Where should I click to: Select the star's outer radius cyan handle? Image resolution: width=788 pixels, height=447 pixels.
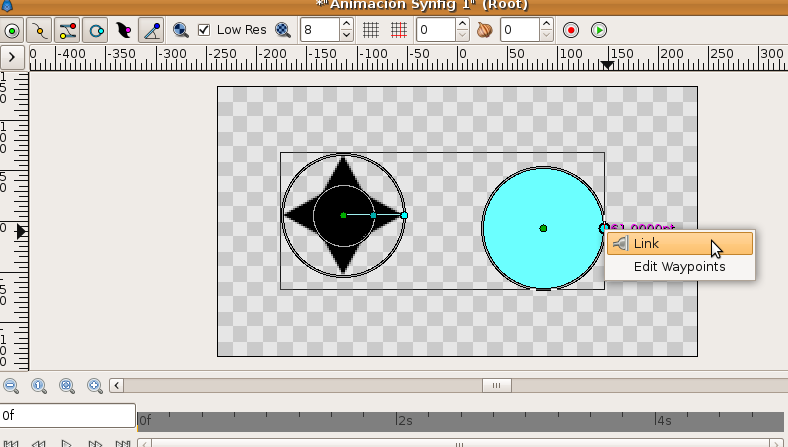pyautogui.click(x=404, y=215)
